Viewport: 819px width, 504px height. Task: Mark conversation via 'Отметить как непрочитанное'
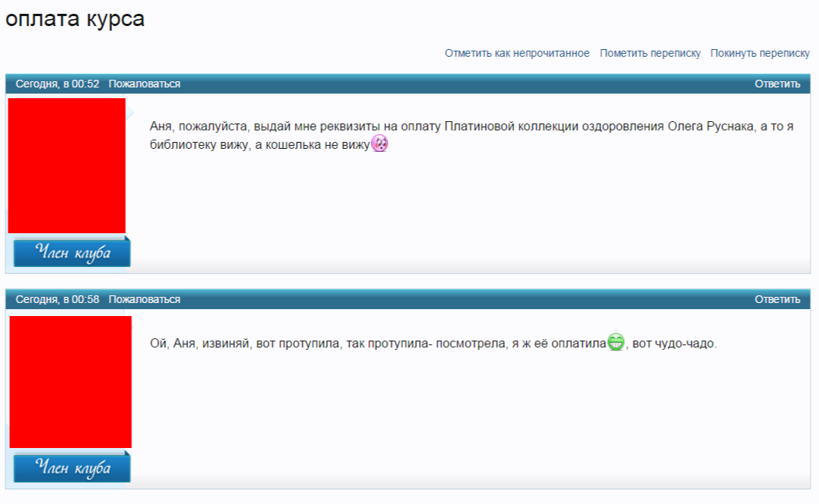point(517,53)
